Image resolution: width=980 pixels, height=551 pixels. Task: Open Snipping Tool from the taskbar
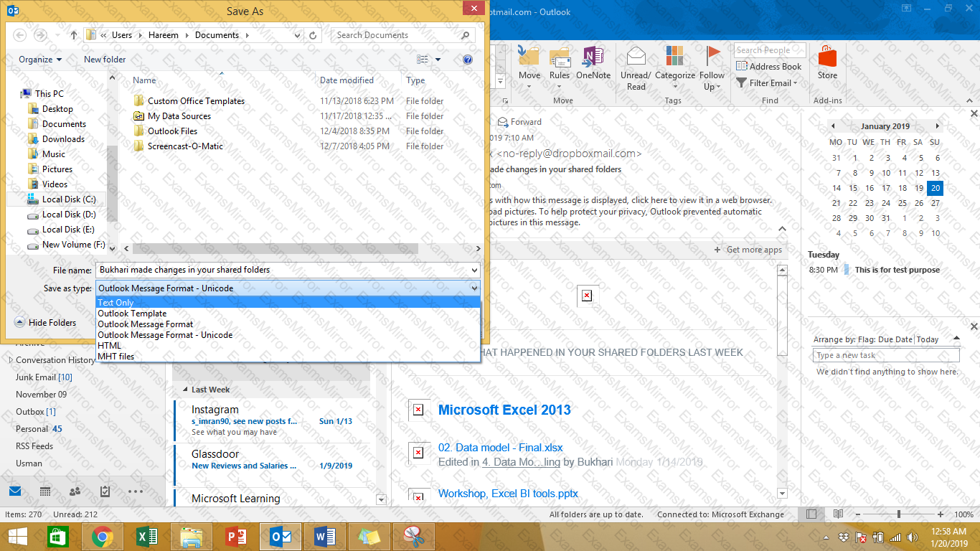413,537
